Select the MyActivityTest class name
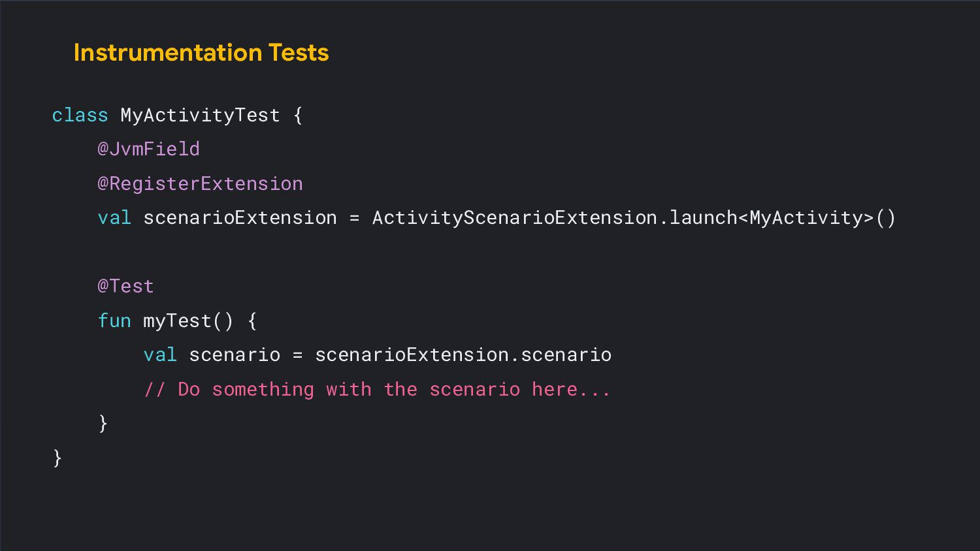 pos(200,116)
